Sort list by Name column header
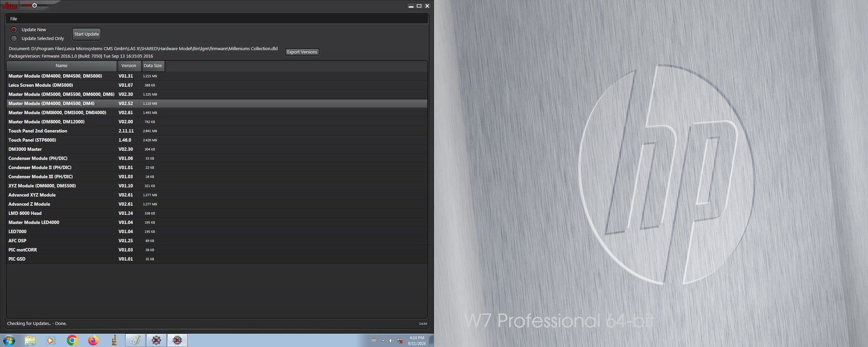 (x=61, y=66)
